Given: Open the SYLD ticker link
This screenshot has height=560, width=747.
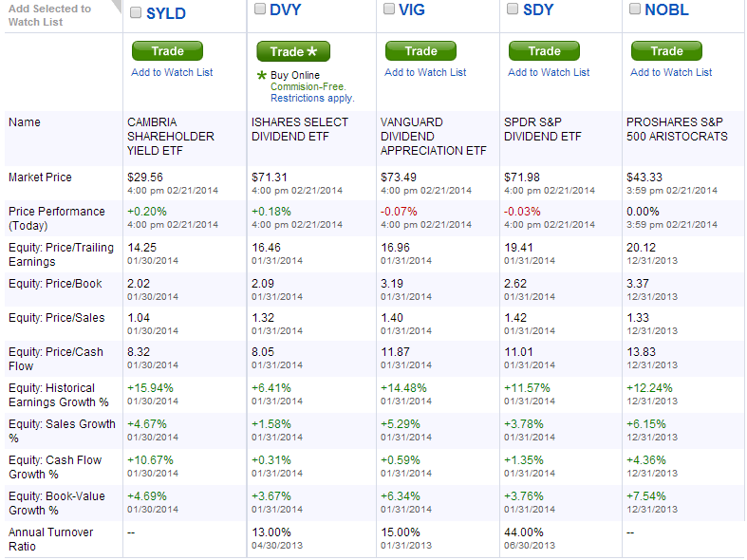Looking at the screenshot, I should [x=166, y=13].
